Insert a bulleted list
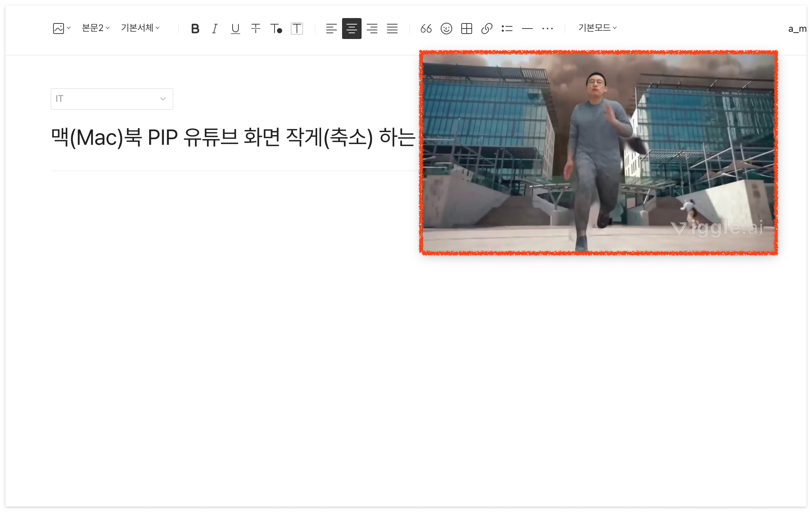 point(507,28)
